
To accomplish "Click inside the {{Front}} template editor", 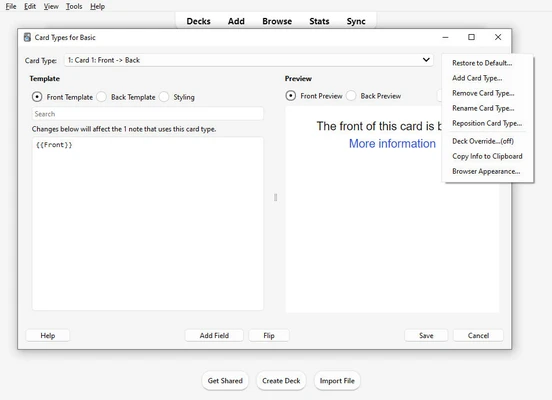I will click(x=148, y=224).
